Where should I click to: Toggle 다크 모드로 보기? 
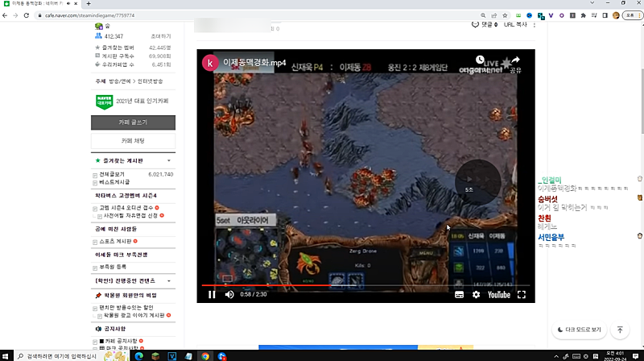[579, 330]
